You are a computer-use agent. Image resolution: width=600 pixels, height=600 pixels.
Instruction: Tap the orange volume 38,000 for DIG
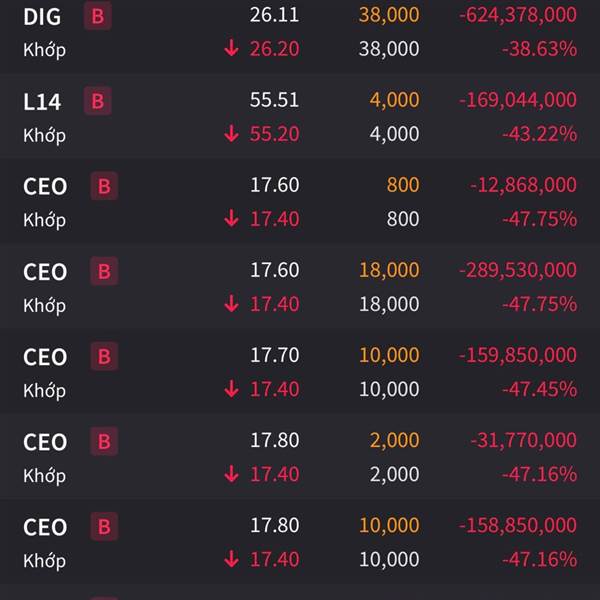click(389, 15)
